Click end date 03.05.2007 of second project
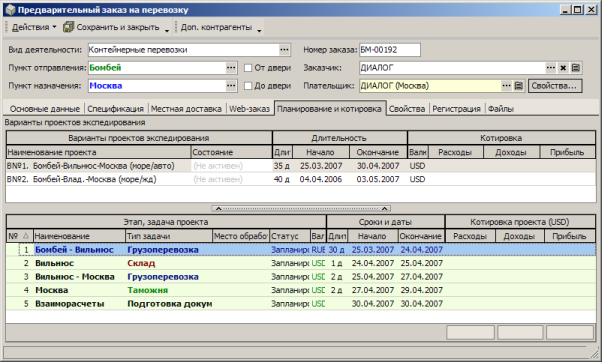 click(x=378, y=179)
